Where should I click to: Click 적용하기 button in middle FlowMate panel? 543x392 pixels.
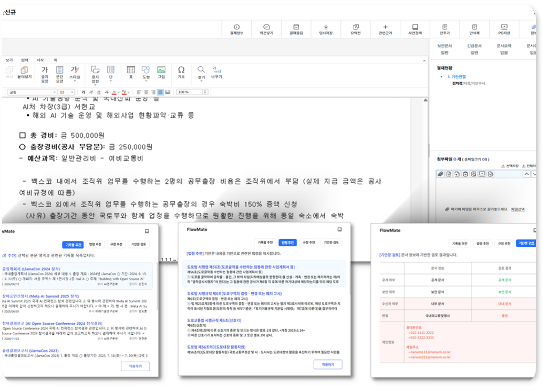point(327,364)
